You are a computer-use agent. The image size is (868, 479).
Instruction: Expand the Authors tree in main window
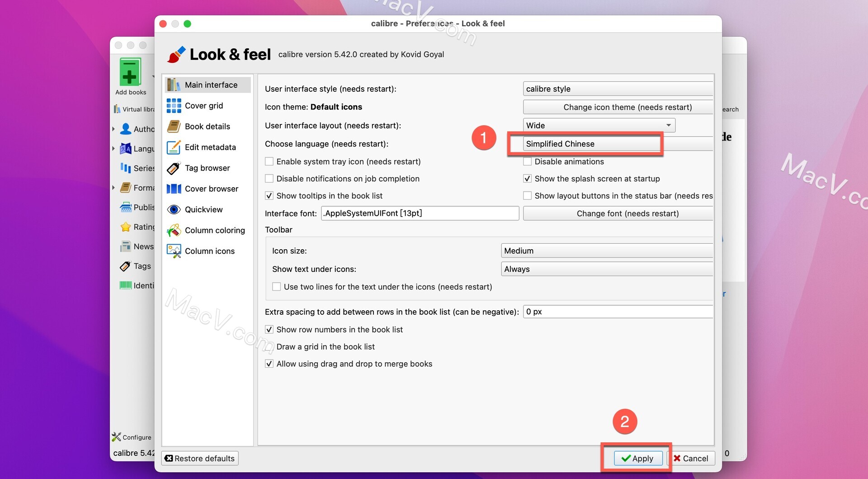pos(113,129)
